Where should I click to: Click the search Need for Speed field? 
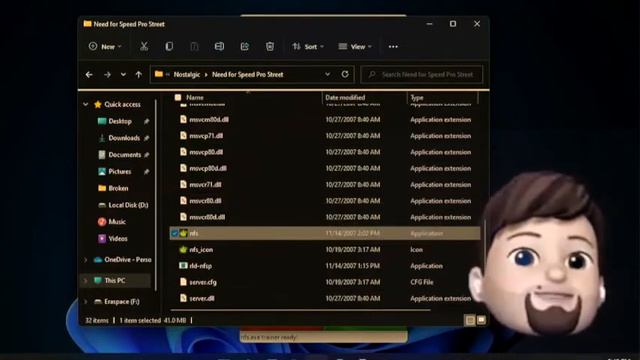[422, 75]
